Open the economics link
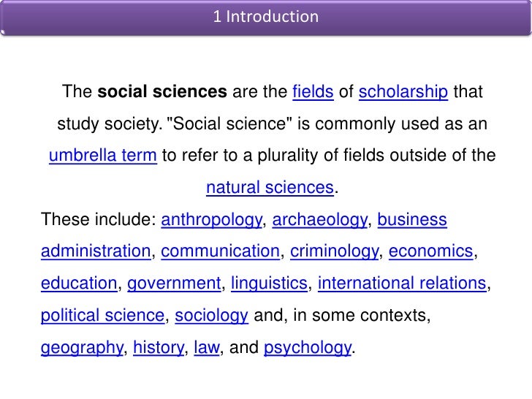Viewport: 532px width, 399px height. 431,252
